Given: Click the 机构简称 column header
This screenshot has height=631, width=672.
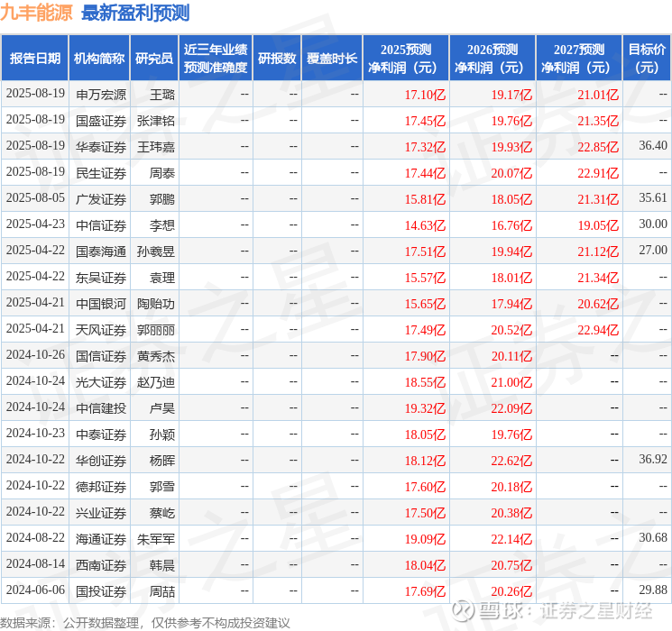Looking at the screenshot, I should tap(99, 59).
